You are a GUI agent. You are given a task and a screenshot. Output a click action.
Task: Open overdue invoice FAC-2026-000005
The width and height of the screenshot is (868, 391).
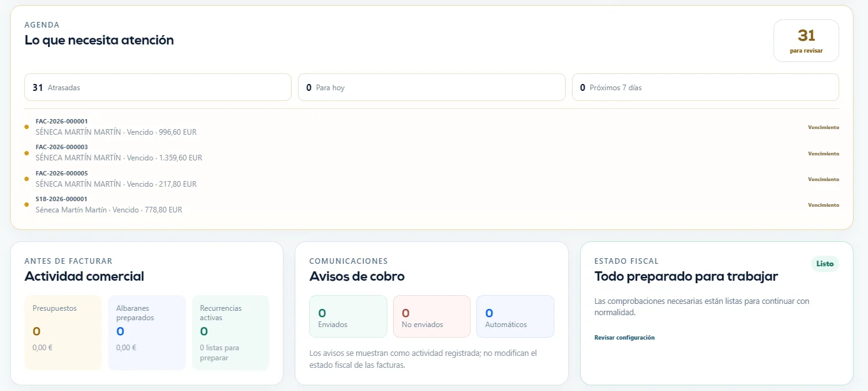(432, 179)
